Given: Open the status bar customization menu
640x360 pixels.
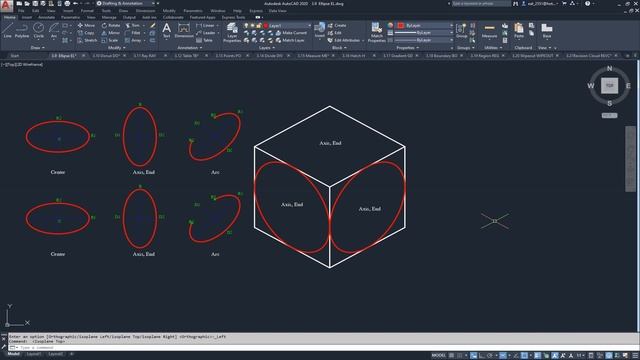Looking at the screenshot, I should coord(635,356).
